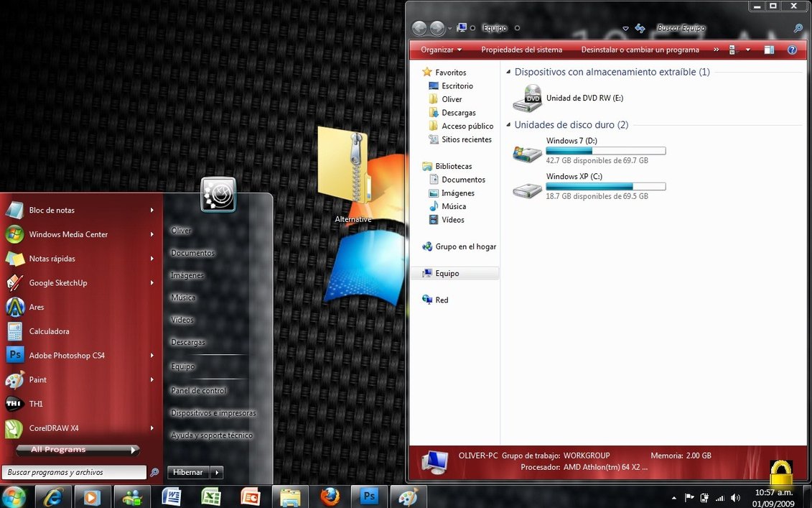Open the address bar history dropdown
Screen dimensions: 812x508
(x=625, y=29)
